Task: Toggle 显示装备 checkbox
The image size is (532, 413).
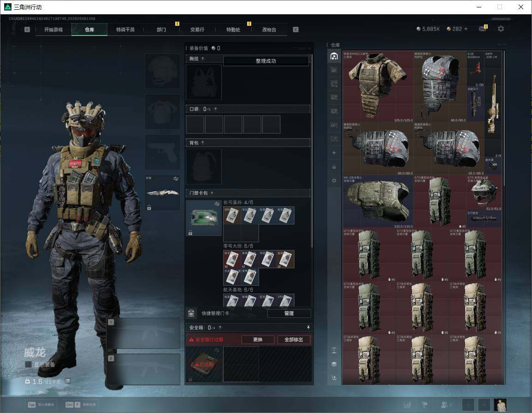Action: pos(28,365)
